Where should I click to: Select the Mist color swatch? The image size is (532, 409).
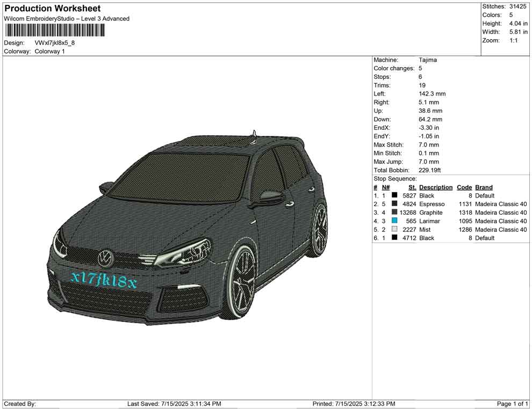pyautogui.click(x=394, y=230)
